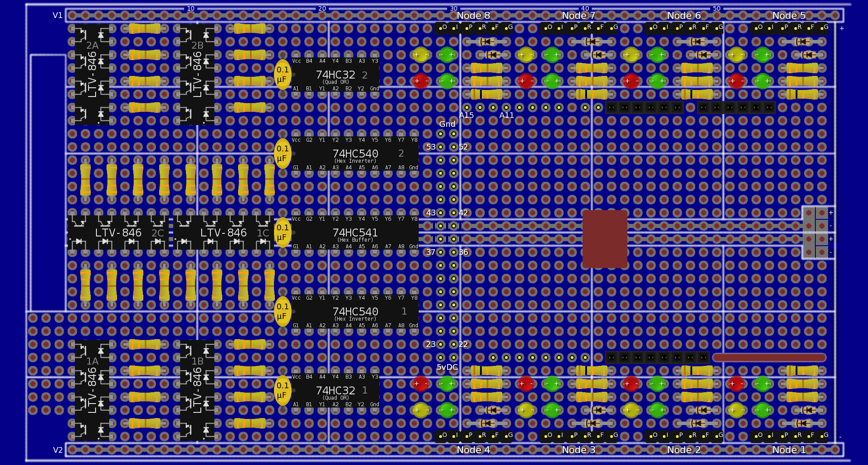Click pin number 53 label
Viewport: 868px width, 465px height.
pos(431,147)
